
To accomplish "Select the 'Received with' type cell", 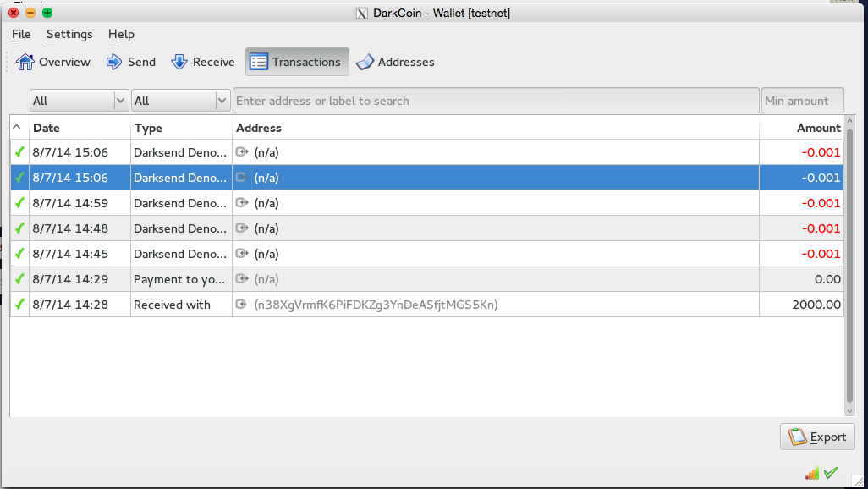I will pyautogui.click(x=182, y=305).
